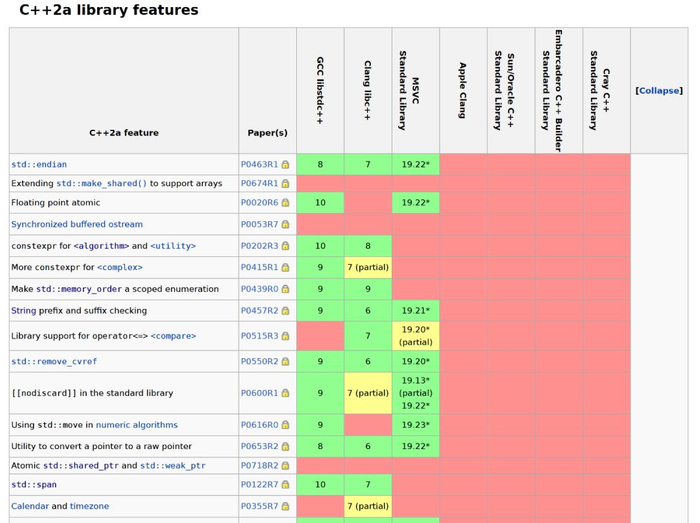The image size is (700, 523).
Task: Open the std::endian link
Action: [x=39, y=165]
